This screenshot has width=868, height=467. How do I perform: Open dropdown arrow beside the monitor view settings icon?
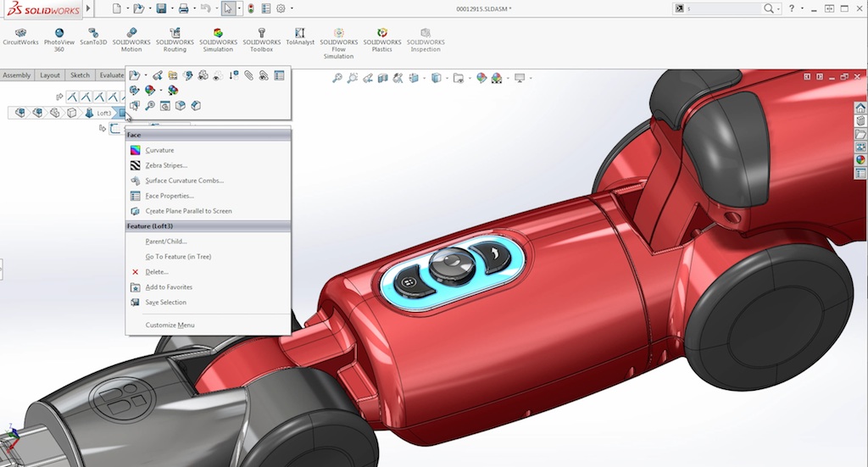tap(531, 78)
